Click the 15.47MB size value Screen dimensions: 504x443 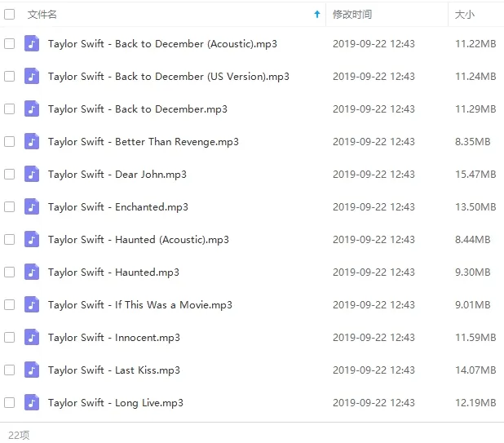click(x=475, y=175)
